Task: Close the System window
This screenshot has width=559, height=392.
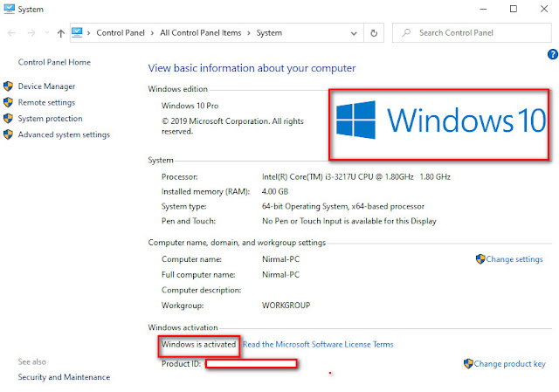Action: (544, 9)
